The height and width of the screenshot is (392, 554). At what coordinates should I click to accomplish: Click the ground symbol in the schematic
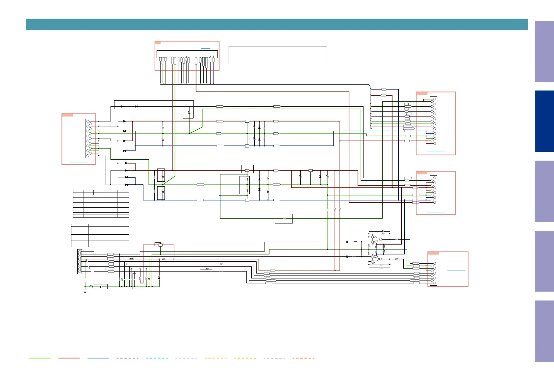click(85, 291)
